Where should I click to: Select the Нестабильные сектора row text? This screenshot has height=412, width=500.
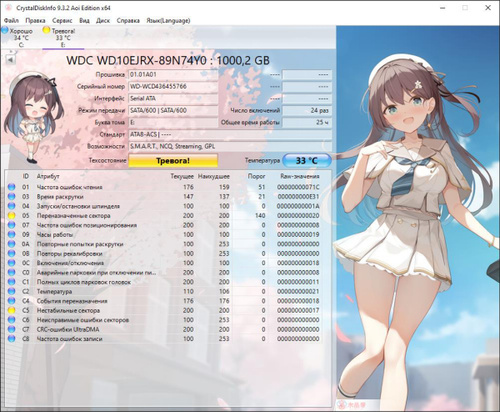pyautogui.click(x=68, y=310)
